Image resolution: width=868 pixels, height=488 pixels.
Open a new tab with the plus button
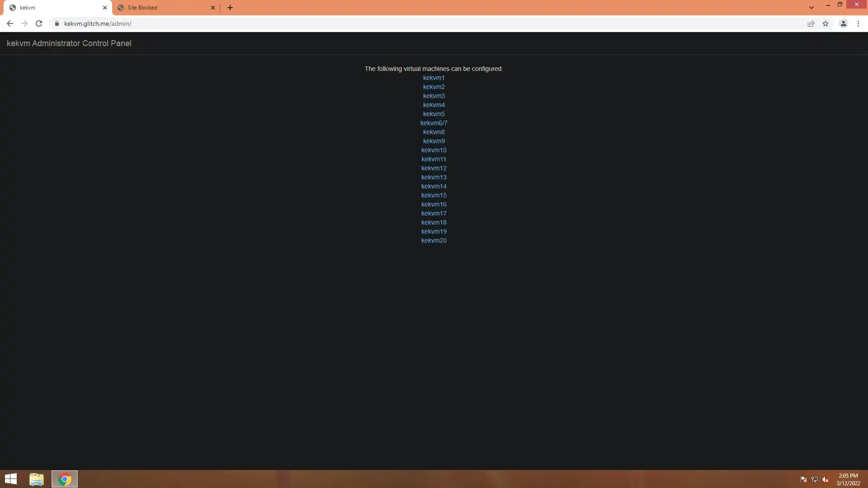click(230, 8)
